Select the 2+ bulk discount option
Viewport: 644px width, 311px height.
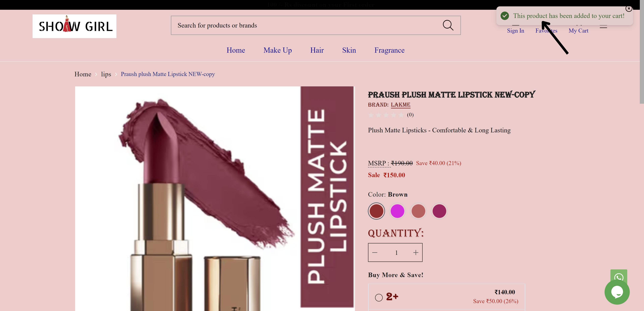(379, 298)
